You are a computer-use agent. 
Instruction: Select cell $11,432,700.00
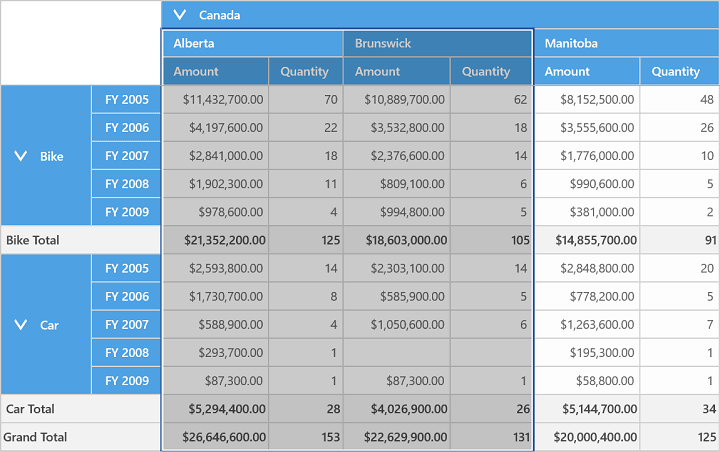215,100
